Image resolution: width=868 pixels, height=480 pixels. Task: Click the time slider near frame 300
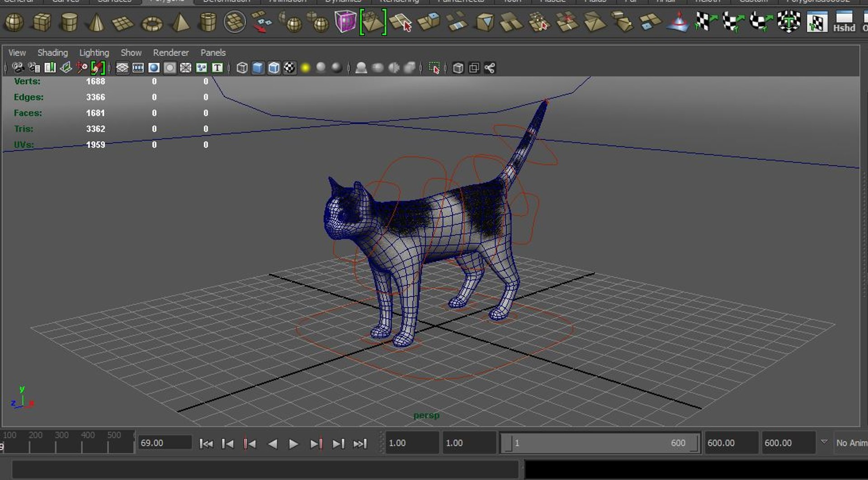61,441
